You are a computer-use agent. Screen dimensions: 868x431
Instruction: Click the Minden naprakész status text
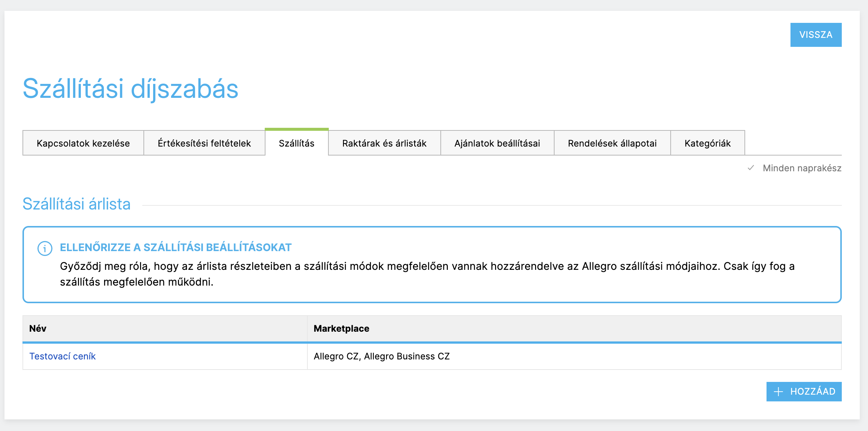coord(802,168)
